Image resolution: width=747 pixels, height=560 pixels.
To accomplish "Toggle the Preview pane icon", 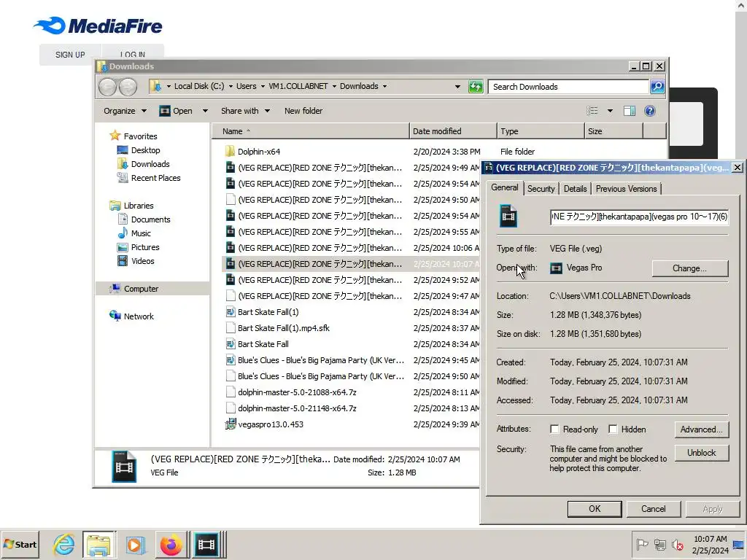I will point(630,111).
